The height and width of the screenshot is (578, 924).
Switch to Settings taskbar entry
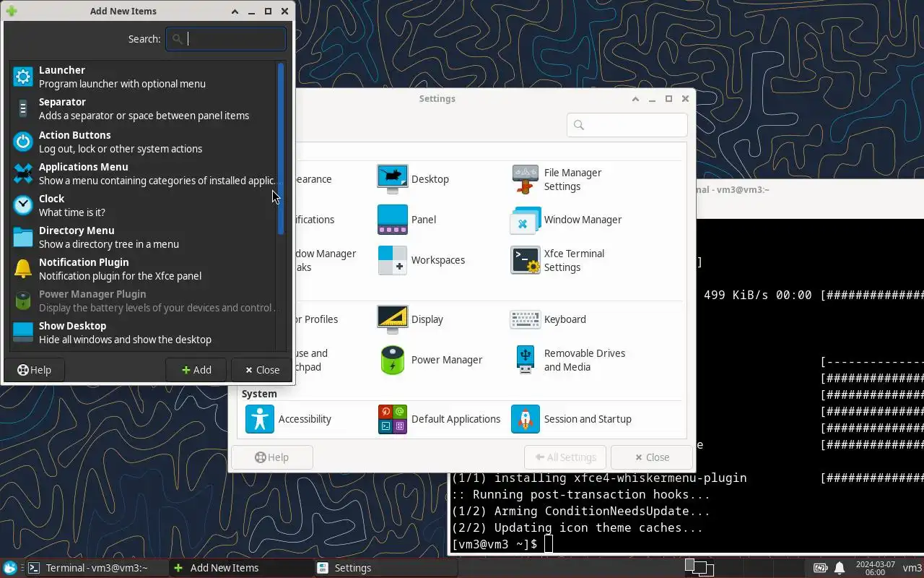(x=385, y=568)
